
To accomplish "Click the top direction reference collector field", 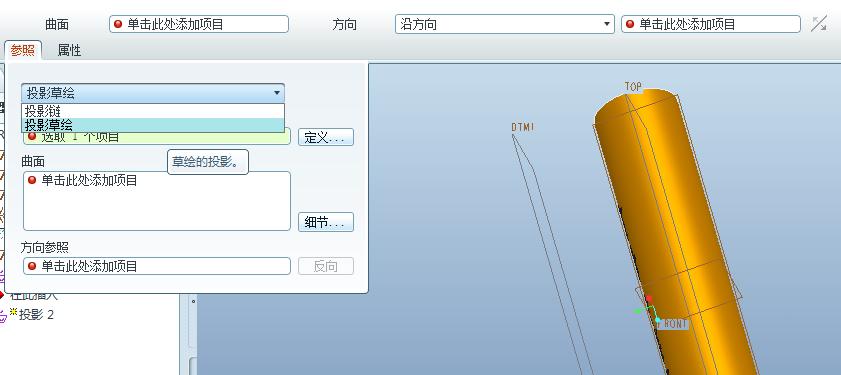I will point(711,24).
